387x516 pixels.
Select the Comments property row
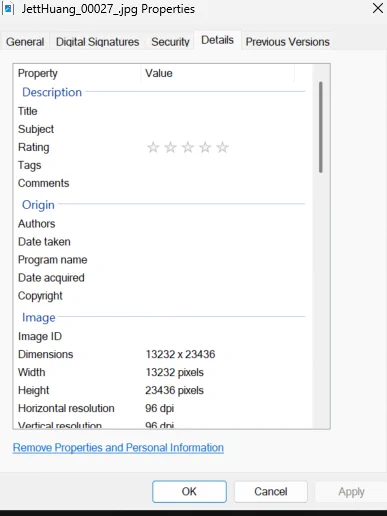(x=162, y=183)
